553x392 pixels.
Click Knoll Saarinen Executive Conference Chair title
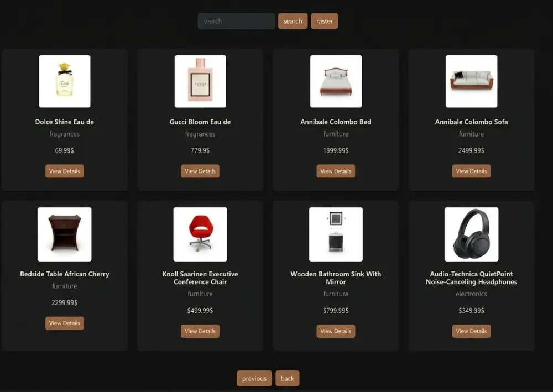(x=200, y=278)
